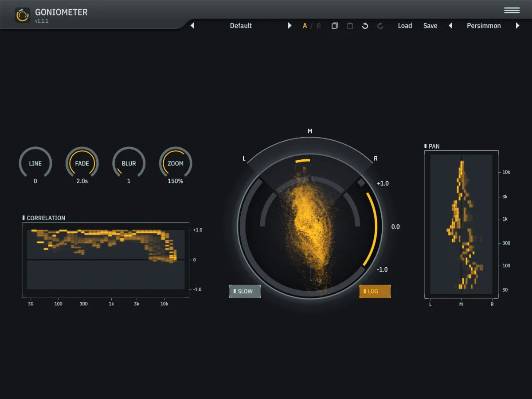Viewport: 532px width, 399px height.
Task: Select the A preset state
Action: coord(305,26)
